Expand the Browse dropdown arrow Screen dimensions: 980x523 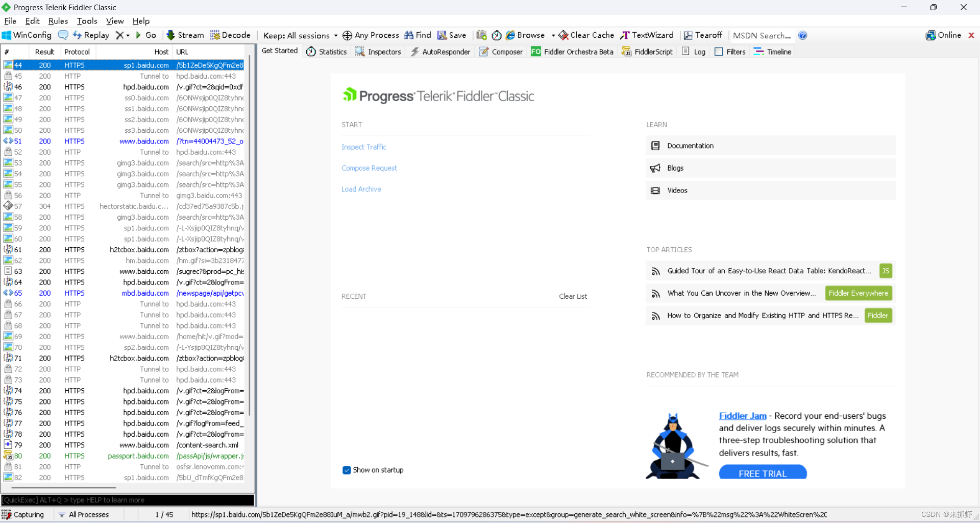[x=553, y=36]
